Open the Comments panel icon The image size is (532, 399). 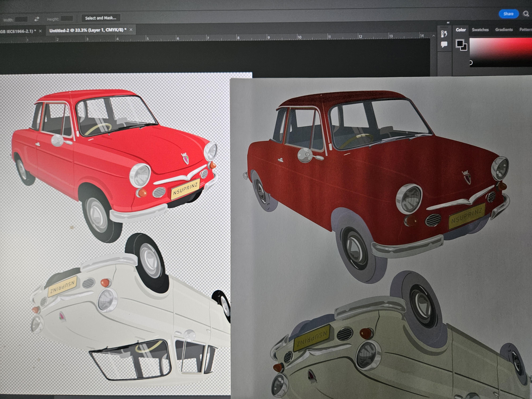(x=444, y=44)
